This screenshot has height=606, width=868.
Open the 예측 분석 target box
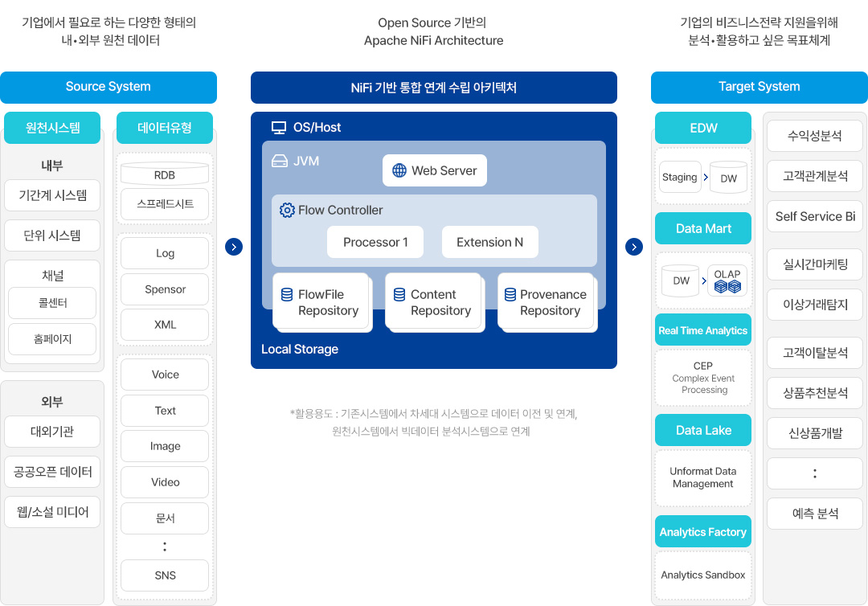click(x=815, y=514)
